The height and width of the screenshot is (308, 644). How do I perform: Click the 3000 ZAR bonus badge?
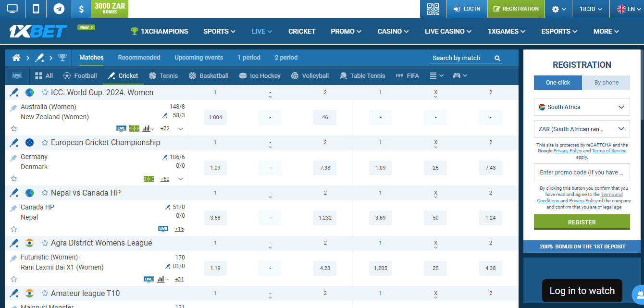point(110,9)
